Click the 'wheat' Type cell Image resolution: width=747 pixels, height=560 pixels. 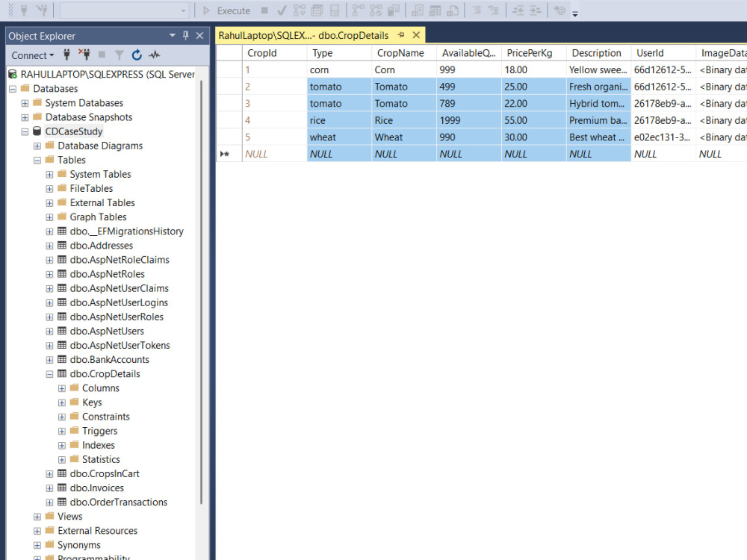(x=339, y=137)
